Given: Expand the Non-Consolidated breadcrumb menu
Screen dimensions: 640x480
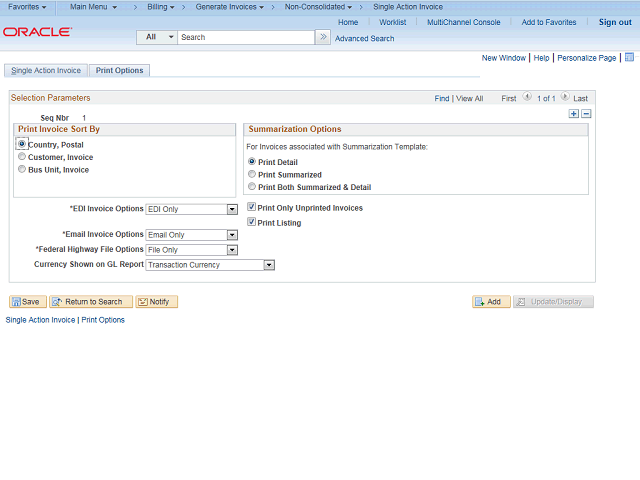Looking at the screenshot, I should pyautogui.click(x=318, y=7).
